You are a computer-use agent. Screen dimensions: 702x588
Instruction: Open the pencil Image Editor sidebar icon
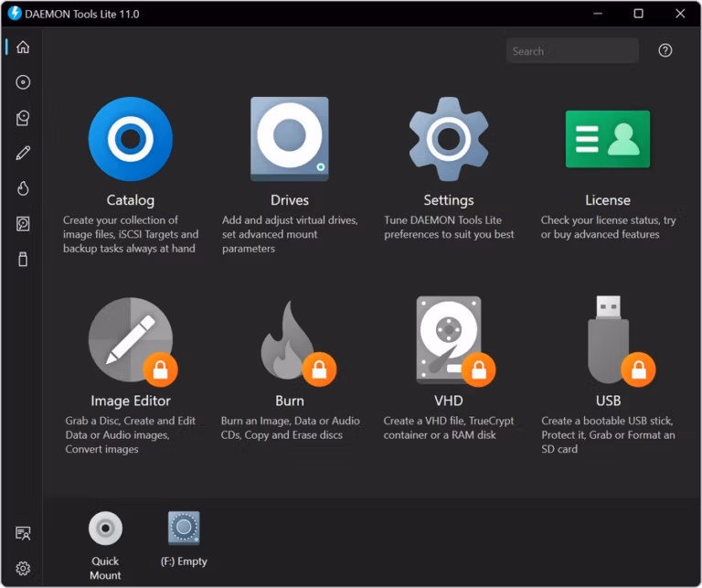pyautogui.click(x=23, y=153)
